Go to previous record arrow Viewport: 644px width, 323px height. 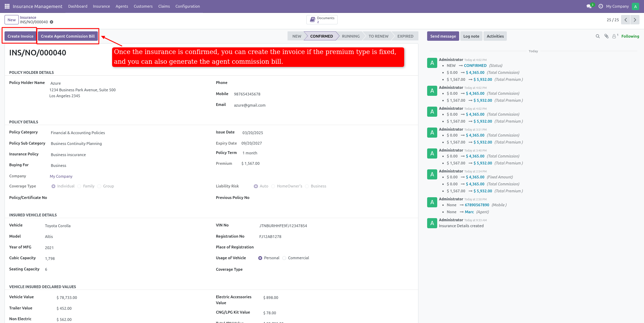[x=626, y=20]
